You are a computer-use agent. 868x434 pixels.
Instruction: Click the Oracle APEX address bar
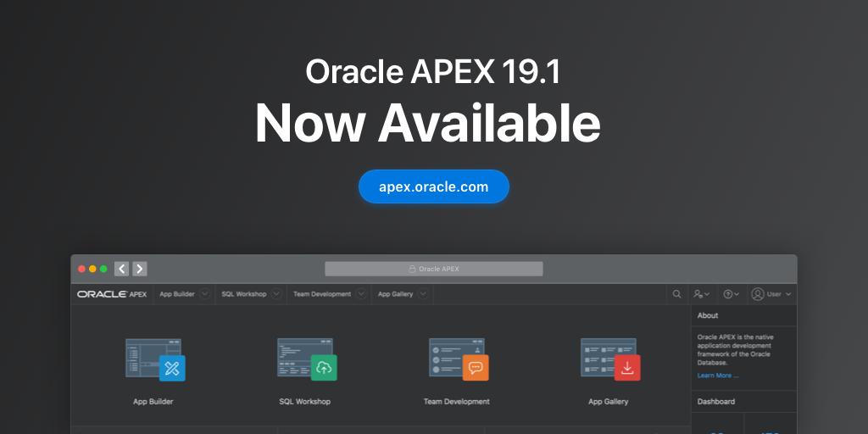pyautogui.click(x=433, y=269)
